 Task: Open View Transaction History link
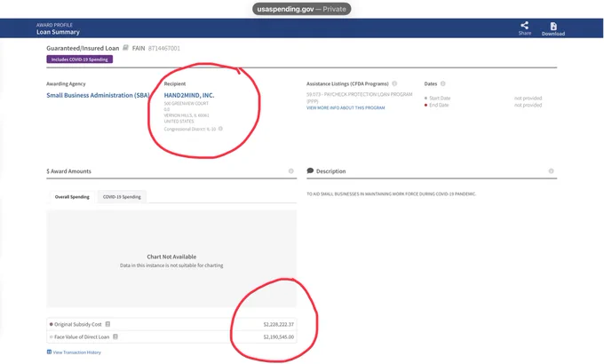click(x=76, y=352)
